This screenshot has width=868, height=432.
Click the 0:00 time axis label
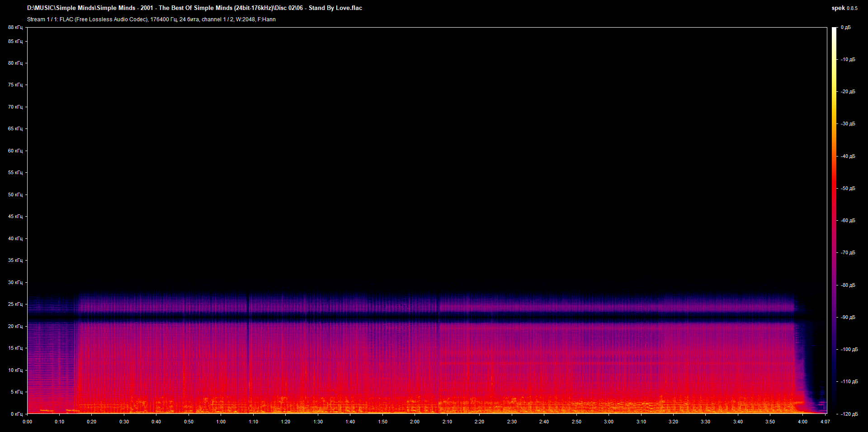tap(27, 422)
